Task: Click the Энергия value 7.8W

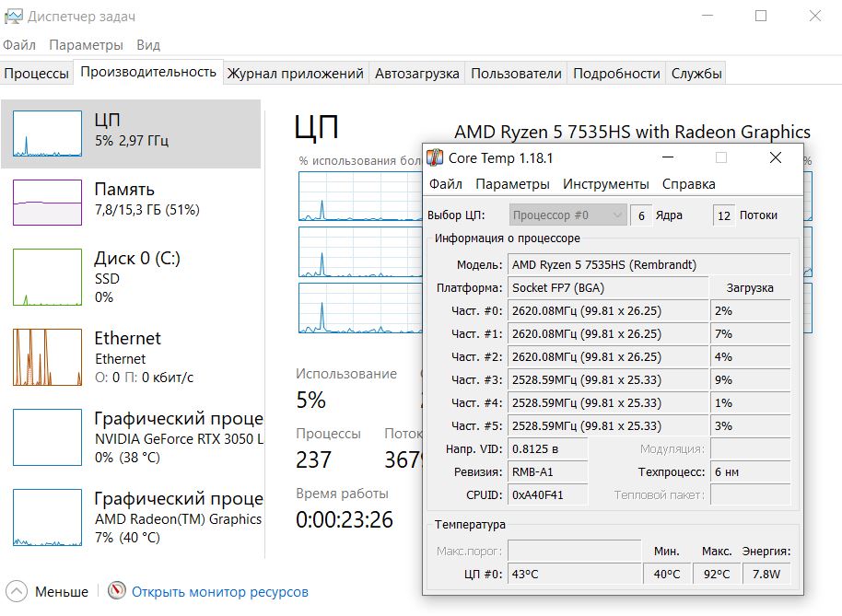Action: click(766, 575)
